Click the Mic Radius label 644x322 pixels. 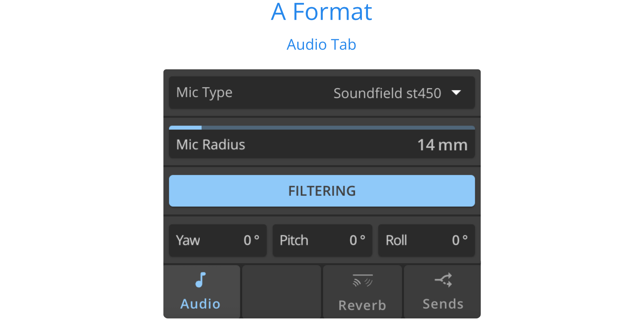point(211,145)
